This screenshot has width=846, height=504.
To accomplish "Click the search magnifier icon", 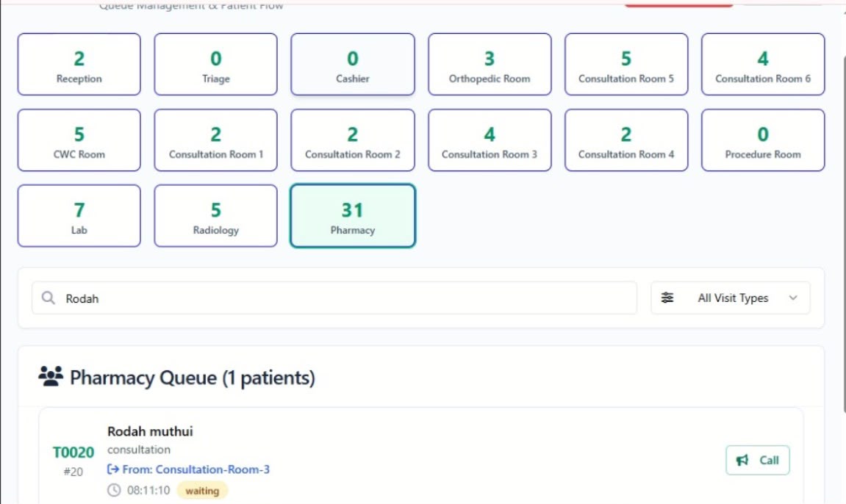I will [48, 298].
